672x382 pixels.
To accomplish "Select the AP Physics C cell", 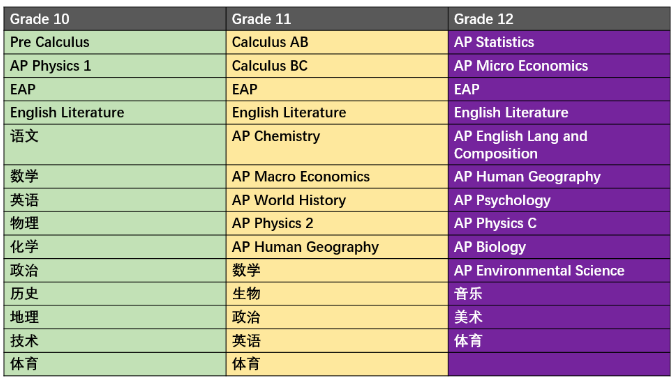I will coord(559,223).
